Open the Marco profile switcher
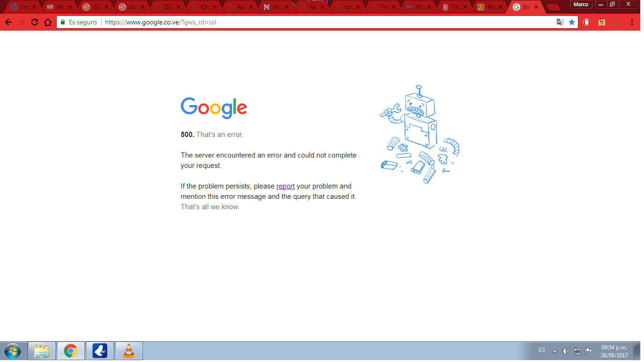 pyautogui.click(x=581, y=4)
